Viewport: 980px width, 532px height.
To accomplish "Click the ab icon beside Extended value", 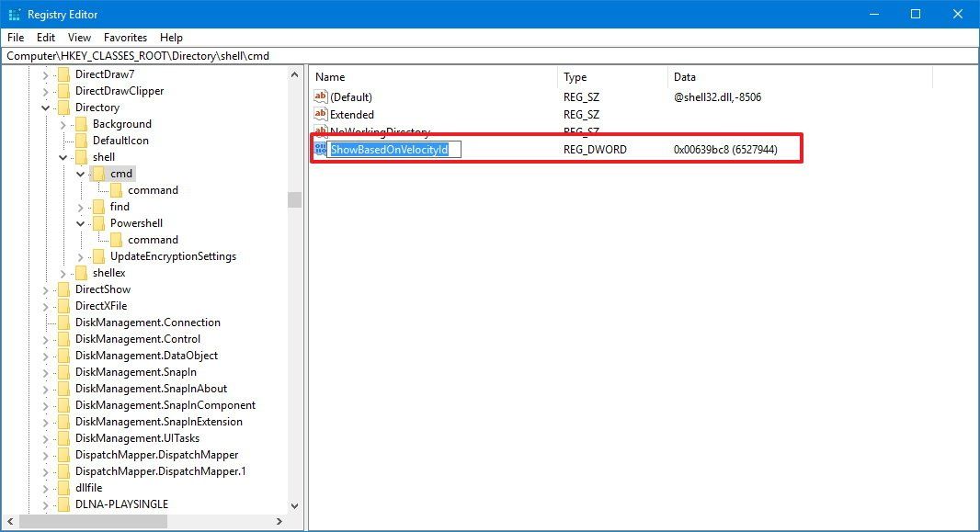I will [x=319, y=114].
